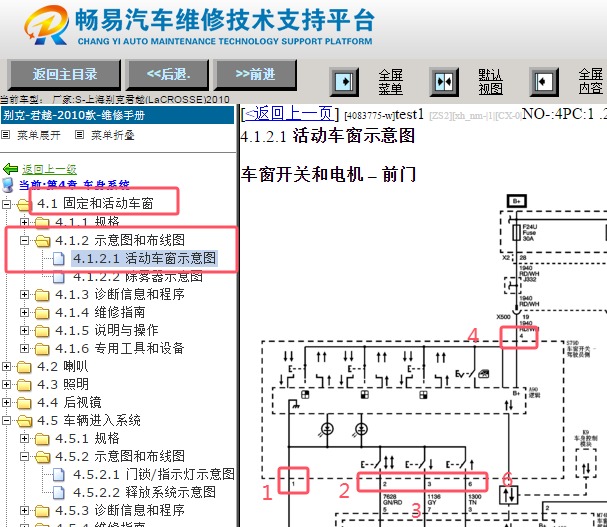Select 4.1 固定和活动车窗 tree item
607x527 pixels.
tap(95, 203)
